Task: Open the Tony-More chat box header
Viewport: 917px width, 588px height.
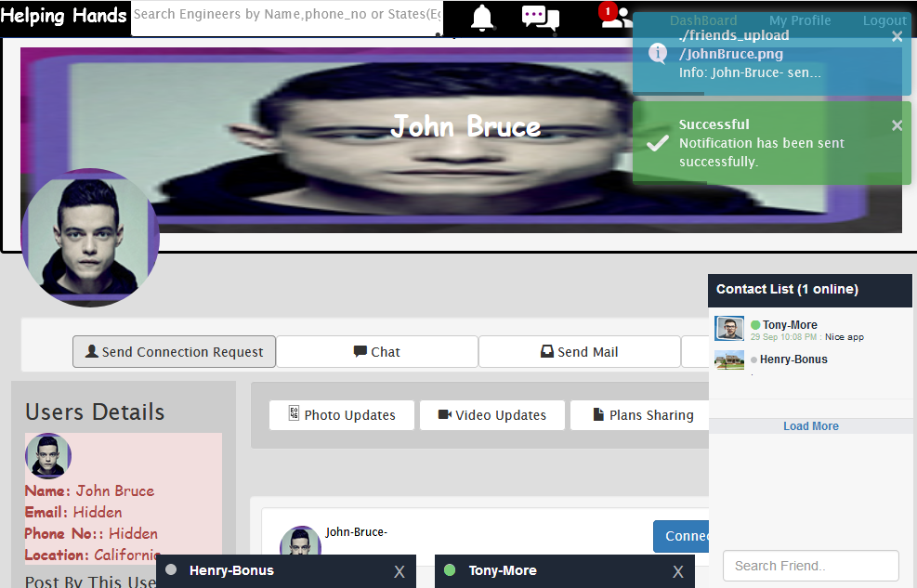Action: pos(564,571)
